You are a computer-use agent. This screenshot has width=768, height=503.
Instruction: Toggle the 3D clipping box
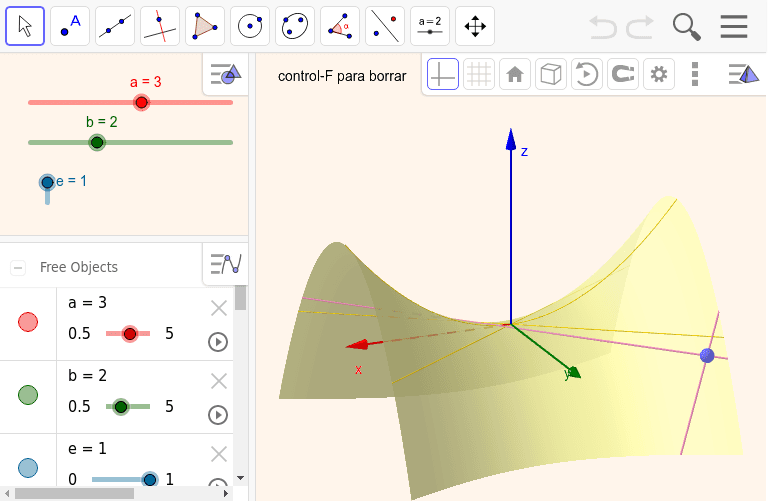pyautogui.click(x=551, y=74)
